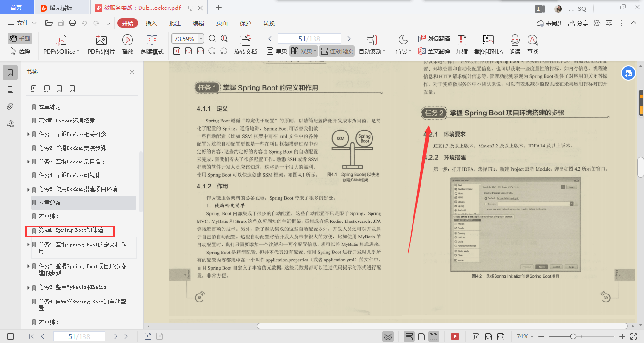
Task: Zoom out with the minus magnifier
Action: [212, 39]
